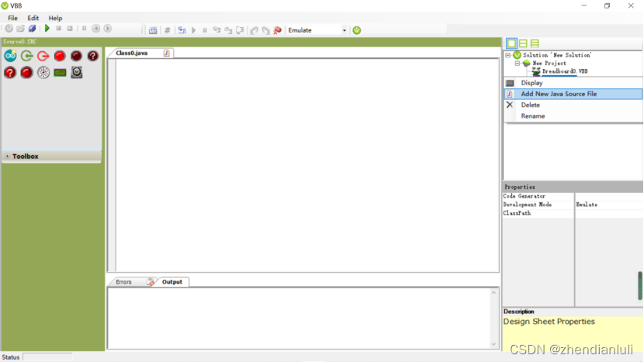Choose Display from the context menu
This screenshot has width=644, height=362.
573,83
